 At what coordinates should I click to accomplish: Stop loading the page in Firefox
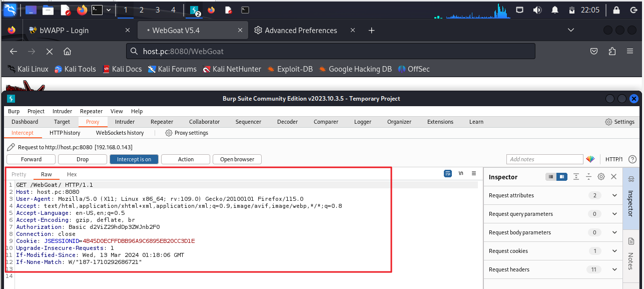[49, 51]
